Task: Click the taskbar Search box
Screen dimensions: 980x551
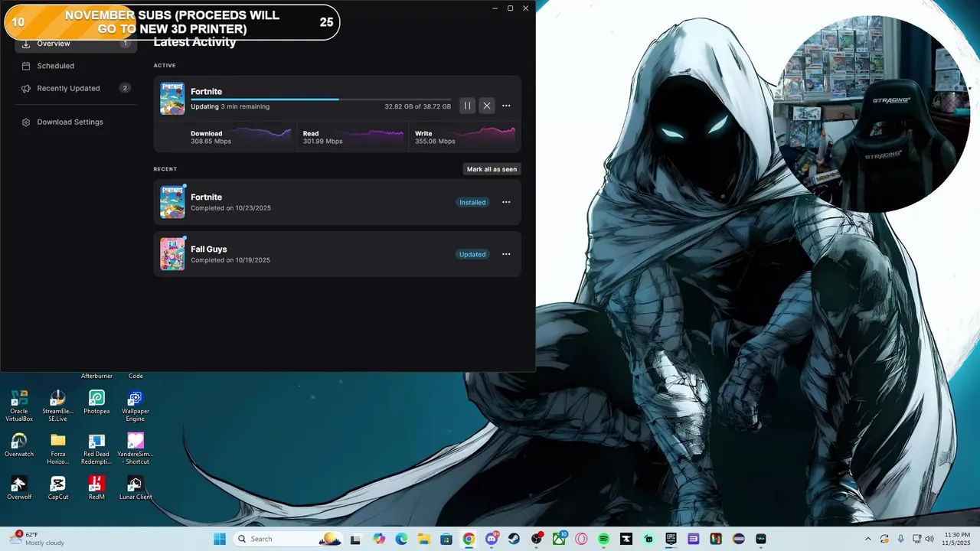Action: [289, 539]
